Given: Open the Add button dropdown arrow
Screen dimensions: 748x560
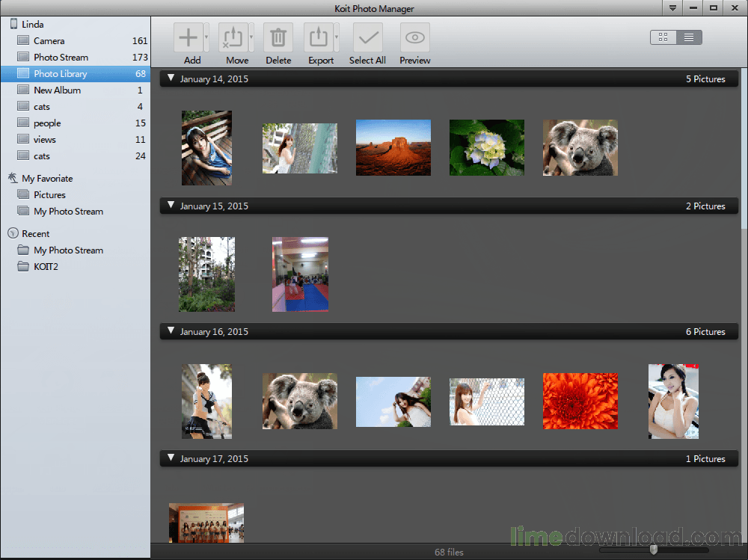Looking at the screenshot, I should pos(207,37).
